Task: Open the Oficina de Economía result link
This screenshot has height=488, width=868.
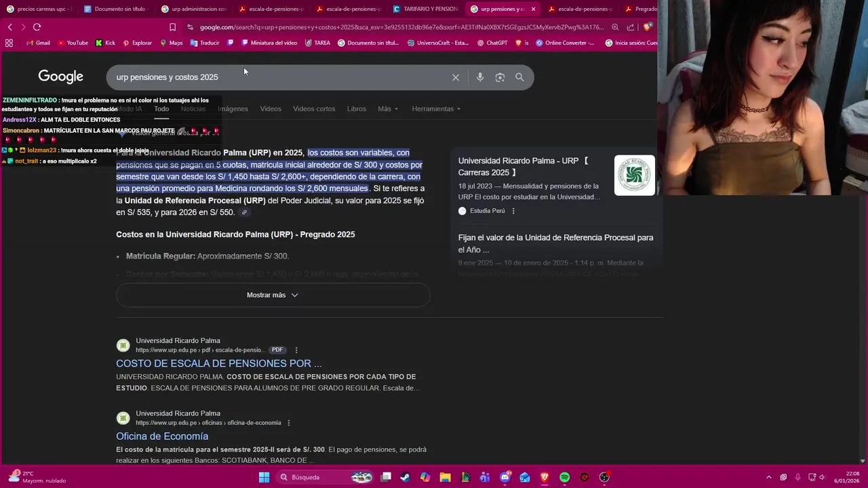Action: [162, 436]
